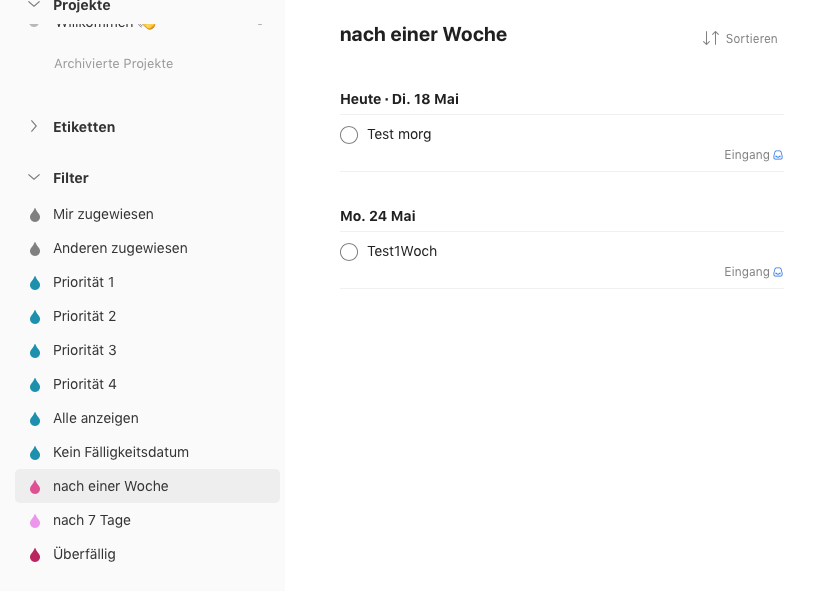Viewport: 826px width, 591px height.
Task: Open the Test morg task
Action: coord(399,134)
